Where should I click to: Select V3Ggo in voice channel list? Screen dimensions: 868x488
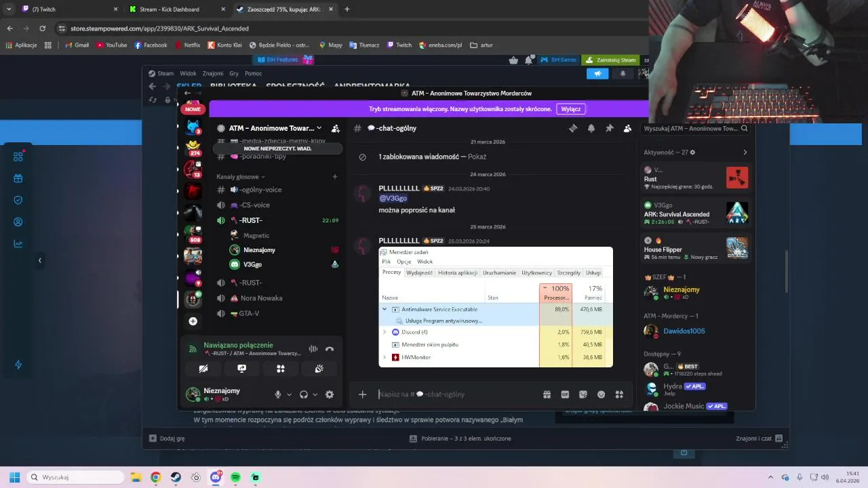(252, 264)
